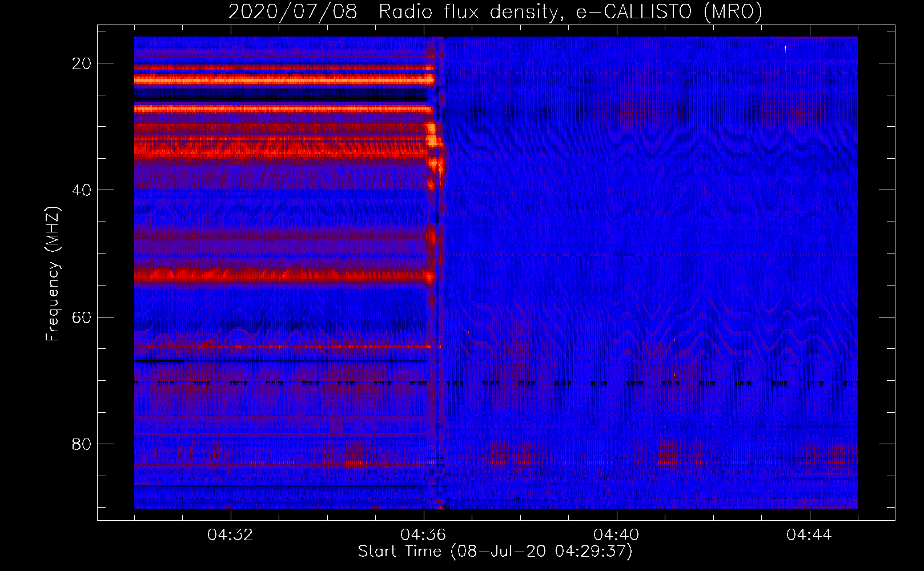
Task: Click the 60 frequency tick label
Action: pos(82,317)
